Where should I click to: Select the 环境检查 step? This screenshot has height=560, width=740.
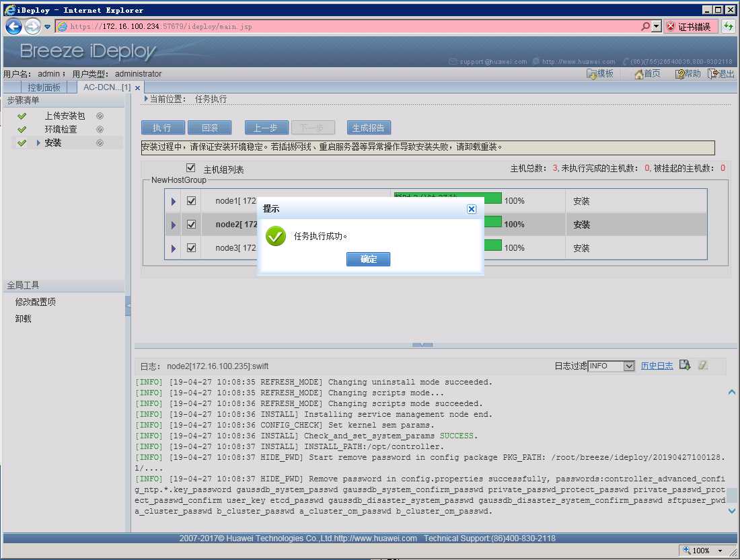tap(61, 129)
